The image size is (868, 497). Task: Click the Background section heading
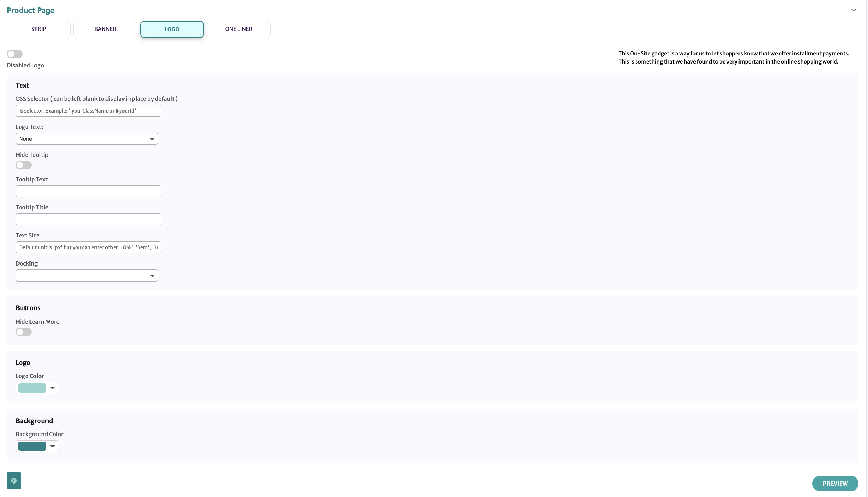34,421
